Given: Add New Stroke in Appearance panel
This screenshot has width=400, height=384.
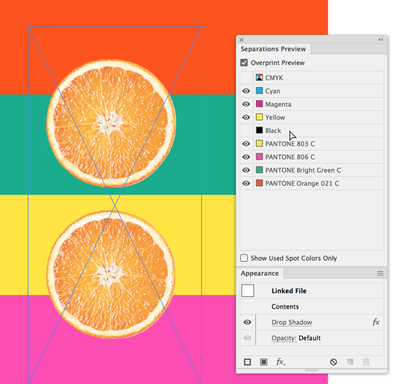Looking at the screenshot, I should pos(247,362).
